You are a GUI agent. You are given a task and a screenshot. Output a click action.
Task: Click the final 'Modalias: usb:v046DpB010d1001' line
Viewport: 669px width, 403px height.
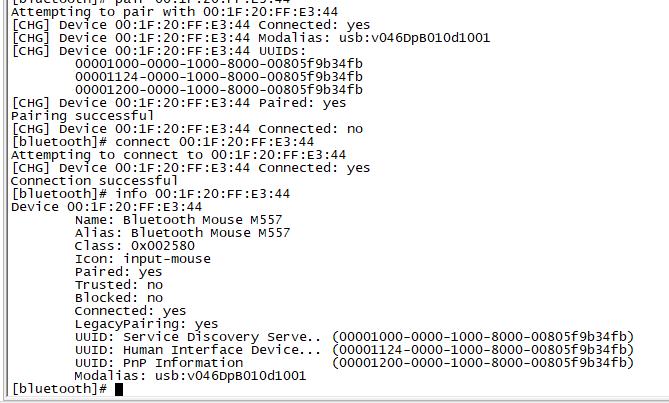[x=190, y=376]
